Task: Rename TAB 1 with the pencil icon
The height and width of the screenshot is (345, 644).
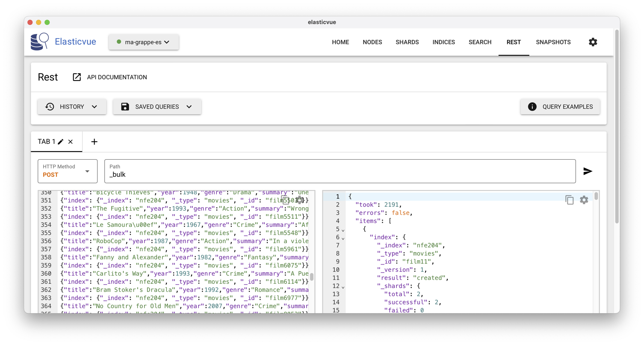Action: [x=61, y=142]
